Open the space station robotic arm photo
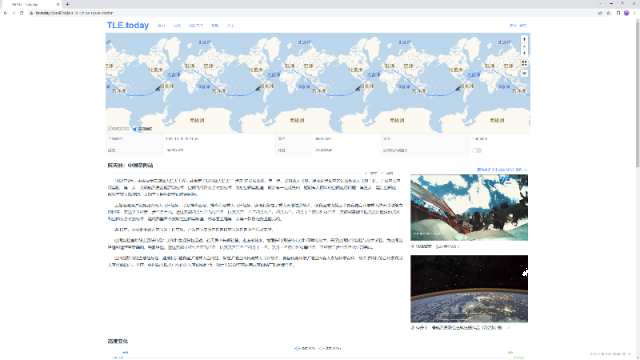This screenshot has height=360, width=640. (x=469, y=207)
